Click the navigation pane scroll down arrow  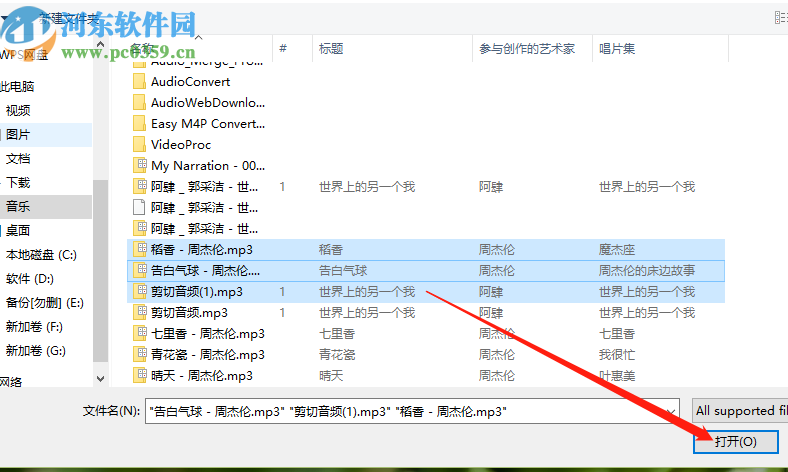pos(101,379)
